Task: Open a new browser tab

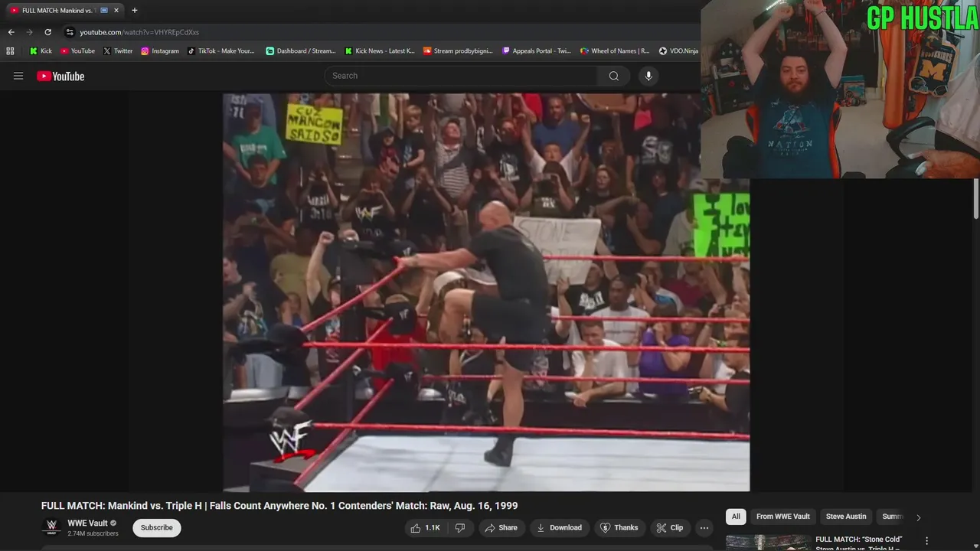Action: point(135,11)
